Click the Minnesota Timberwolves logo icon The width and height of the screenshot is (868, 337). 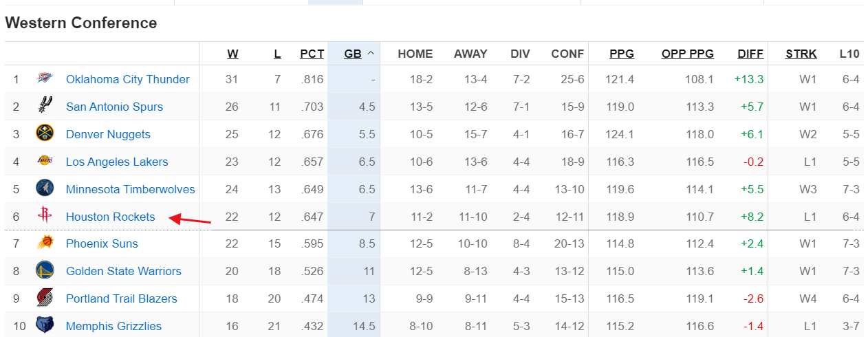(45, 189)
